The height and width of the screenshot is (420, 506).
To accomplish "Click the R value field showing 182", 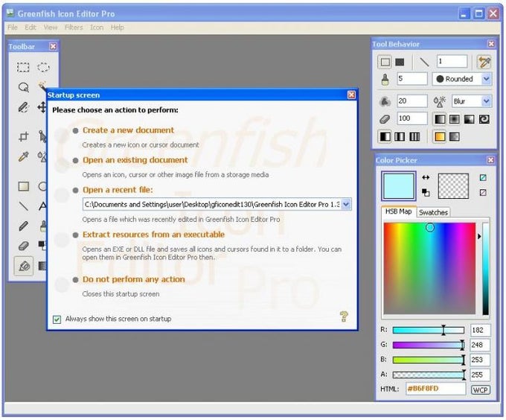I will tap(480, 330).
